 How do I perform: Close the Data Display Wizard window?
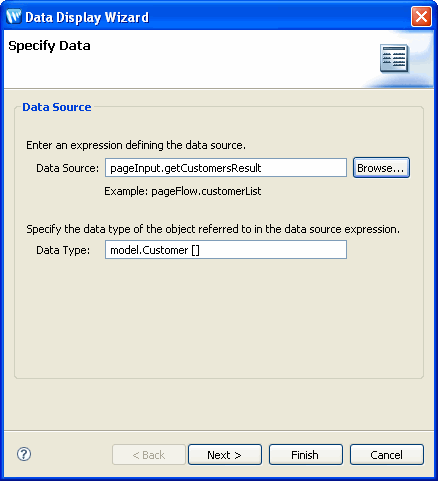(421, 16)
